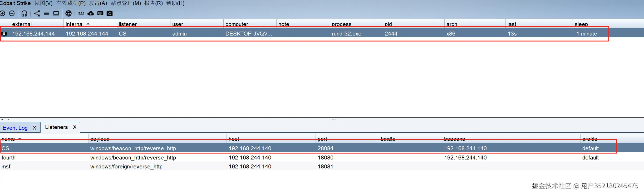The height and width of the screenshot is (195, 644).
Task: Click the connect to team server plus icon
Action: click(x=2, y=13)
